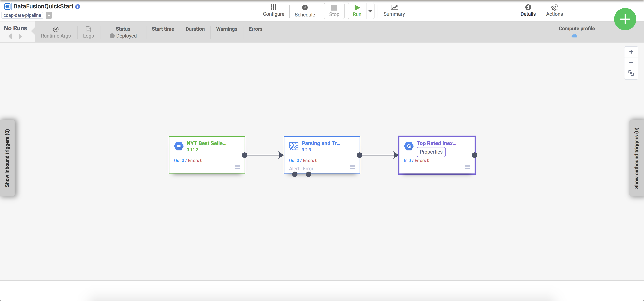This screenshot has width=644, height=301.
Task: Open Properties for Top Rated Inex node
Action: (431, 152)
